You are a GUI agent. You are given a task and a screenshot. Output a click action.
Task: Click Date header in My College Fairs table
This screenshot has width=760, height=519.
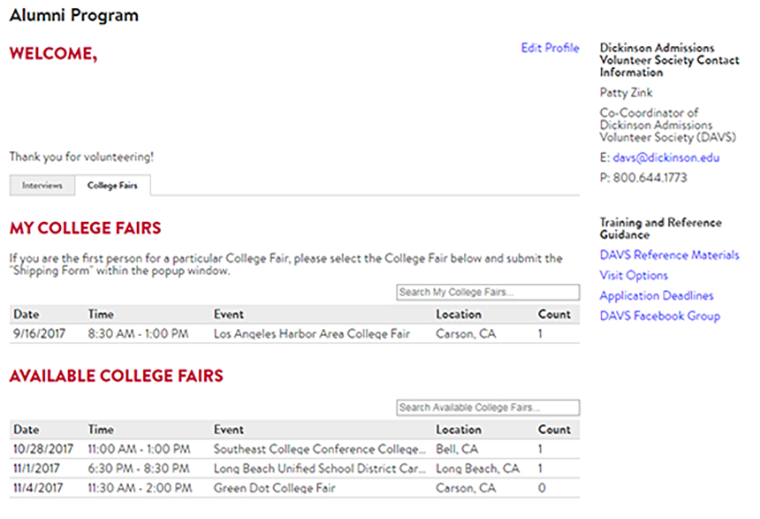pos(26,315)
